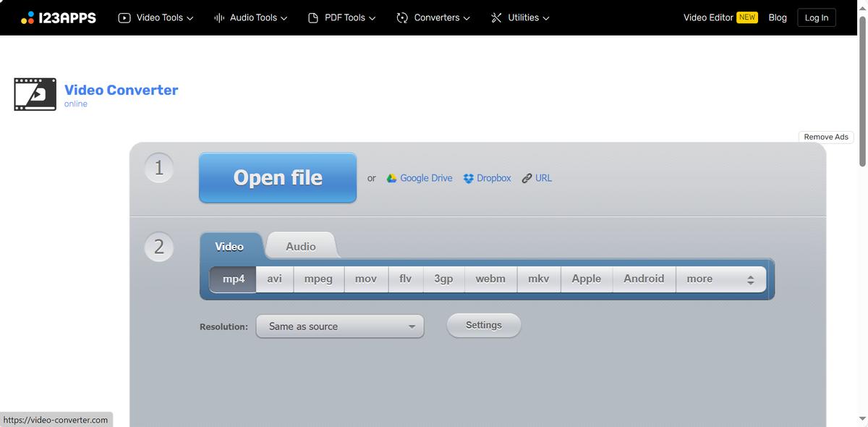Click the Dropbox icon
The image size is (868, 427).
[x=468, y=178]
